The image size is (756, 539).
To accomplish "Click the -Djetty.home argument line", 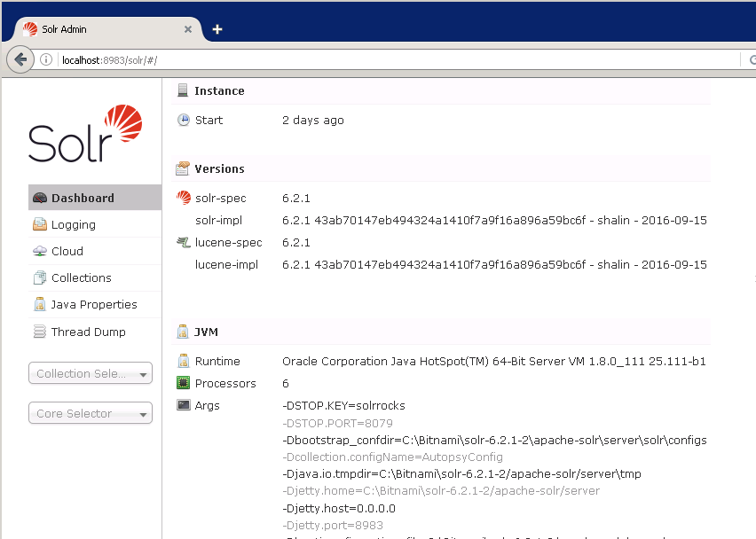I will coord(441,491).
